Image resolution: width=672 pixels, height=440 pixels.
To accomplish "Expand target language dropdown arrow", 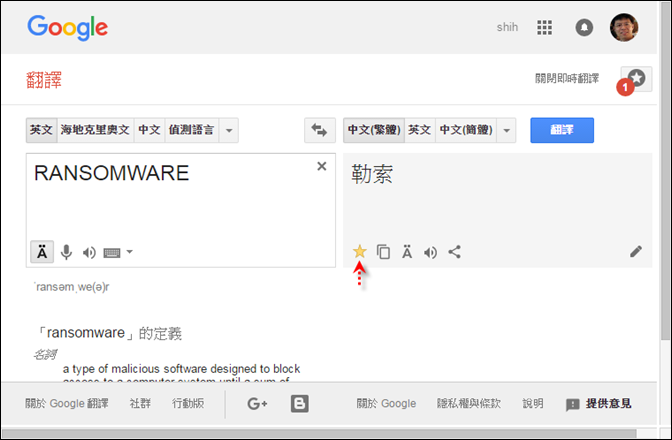I will point(507,130).
